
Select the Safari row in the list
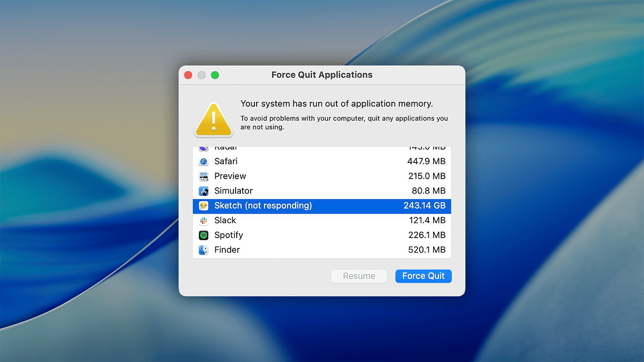[322, 161]
